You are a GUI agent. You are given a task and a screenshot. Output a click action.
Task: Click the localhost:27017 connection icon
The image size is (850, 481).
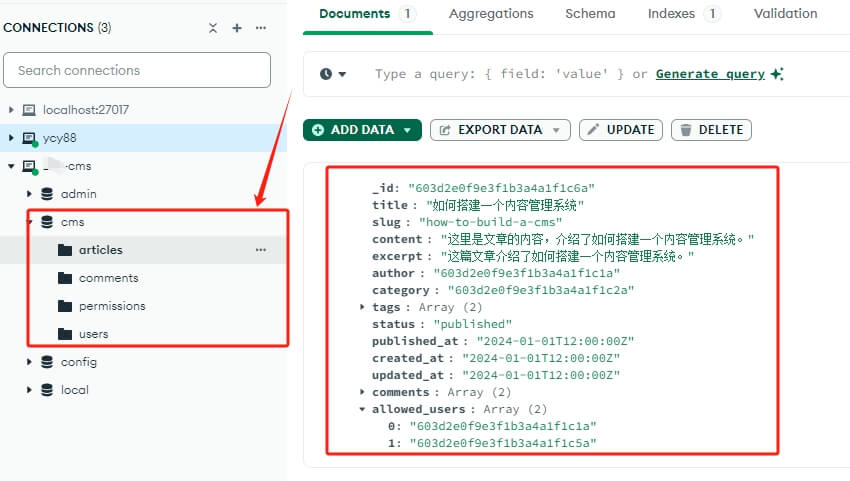click(28, 110)
